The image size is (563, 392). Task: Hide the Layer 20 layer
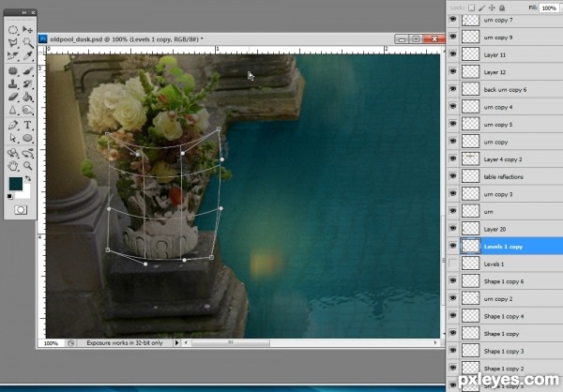pos(453,229)
